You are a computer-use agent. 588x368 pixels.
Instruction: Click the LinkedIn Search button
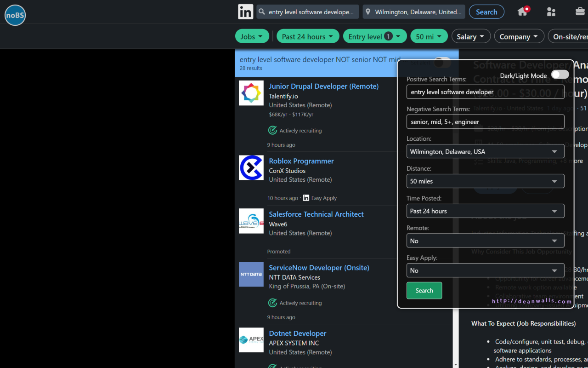click(x=486, y=12)
